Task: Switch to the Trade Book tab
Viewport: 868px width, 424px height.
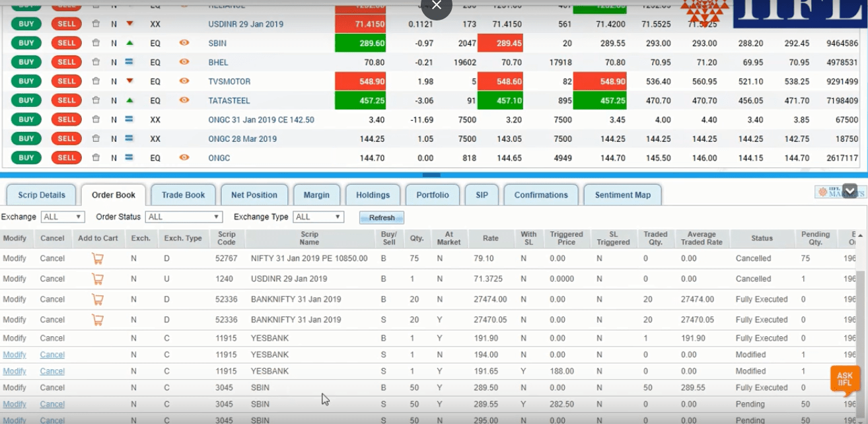Action: (183, 195)
